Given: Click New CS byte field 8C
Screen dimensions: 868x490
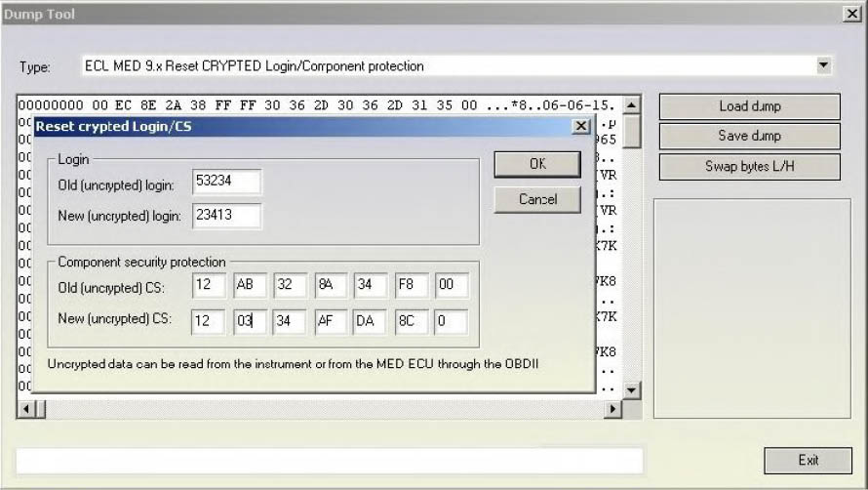Looking at the screenshot, I should coord(411,321).
